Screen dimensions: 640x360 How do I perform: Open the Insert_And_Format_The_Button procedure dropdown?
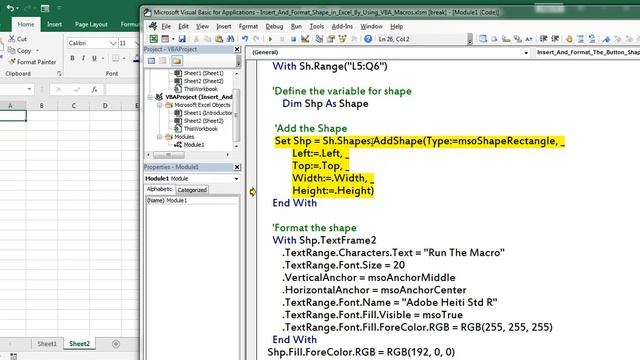pos(587,52)
